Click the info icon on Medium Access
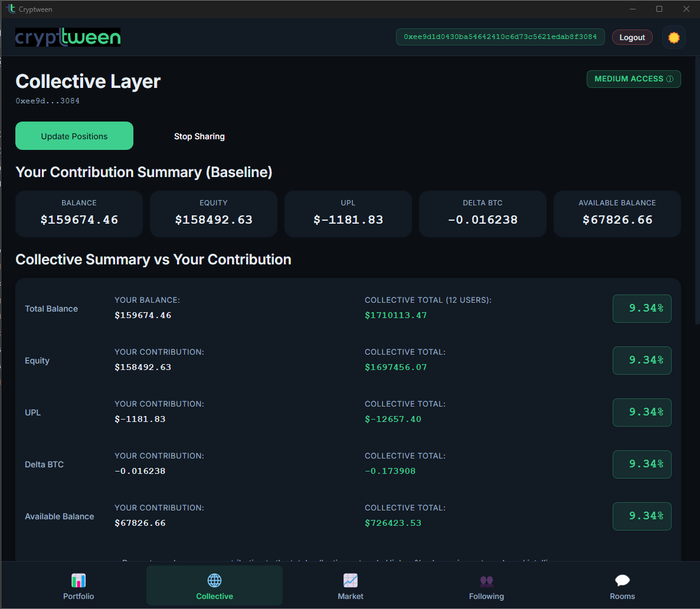 670,79
